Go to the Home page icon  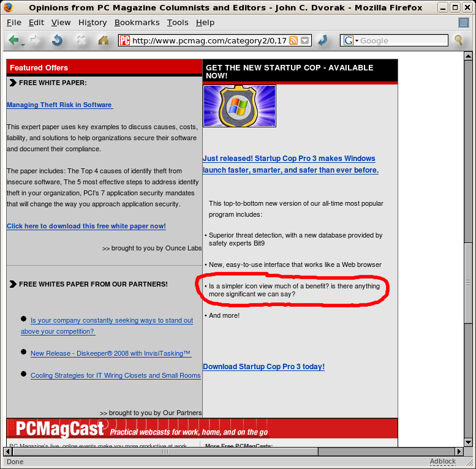coord(104,40)
